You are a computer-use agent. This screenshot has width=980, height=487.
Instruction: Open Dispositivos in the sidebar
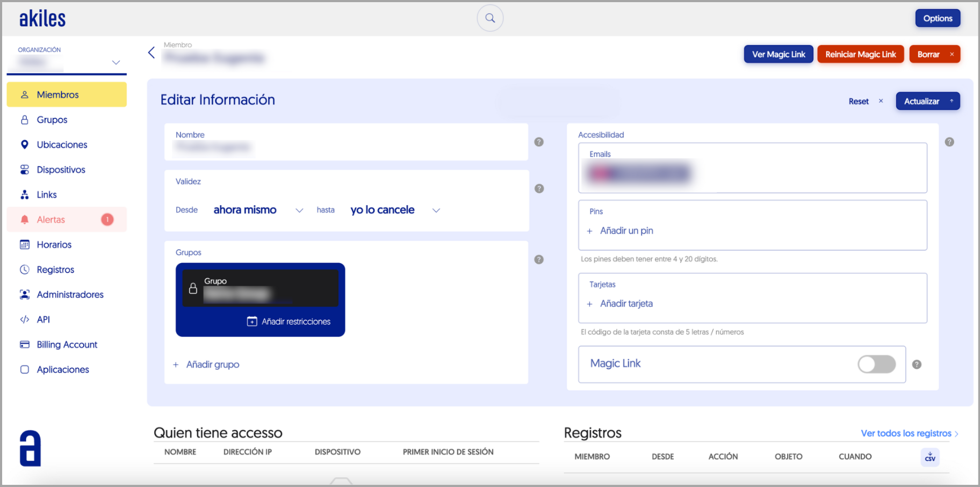click(61, 170)
